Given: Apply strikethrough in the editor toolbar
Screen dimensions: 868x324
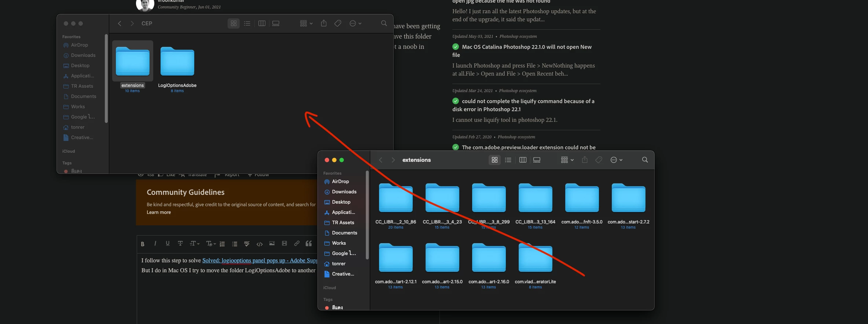Looking at the screenshot, I should click(180, 243).
